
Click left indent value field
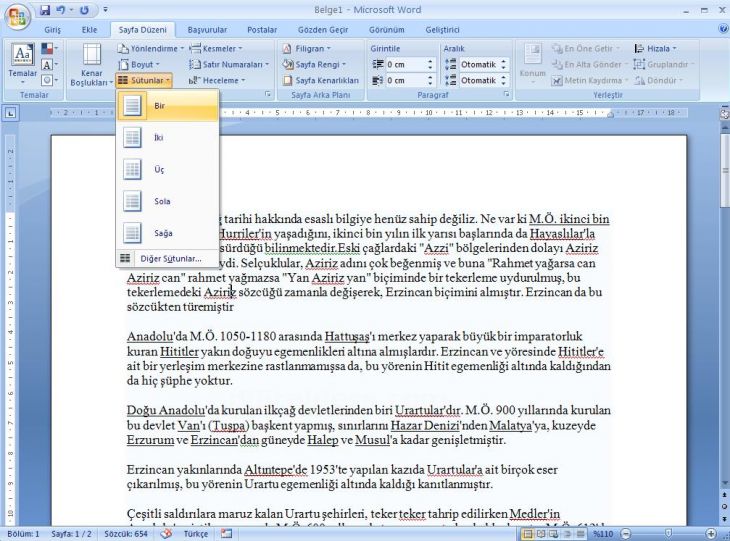(x=405, y=64)
